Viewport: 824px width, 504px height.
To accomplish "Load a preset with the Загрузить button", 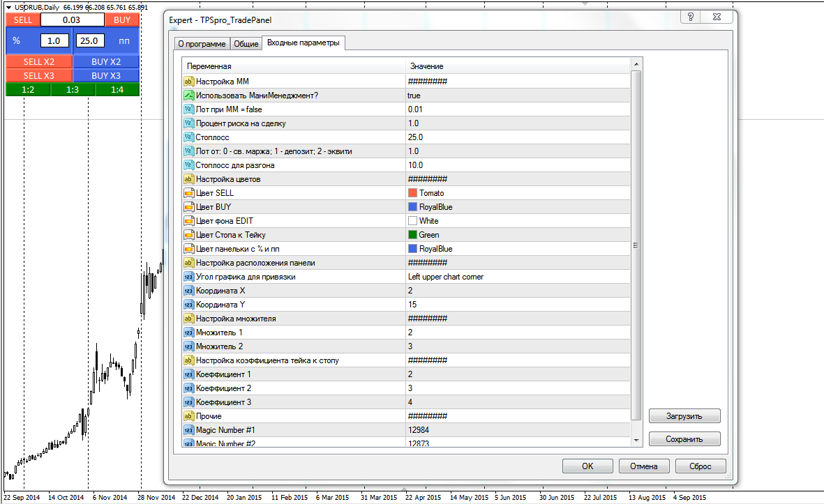I will pyautogui.click(x=684, y=416).
